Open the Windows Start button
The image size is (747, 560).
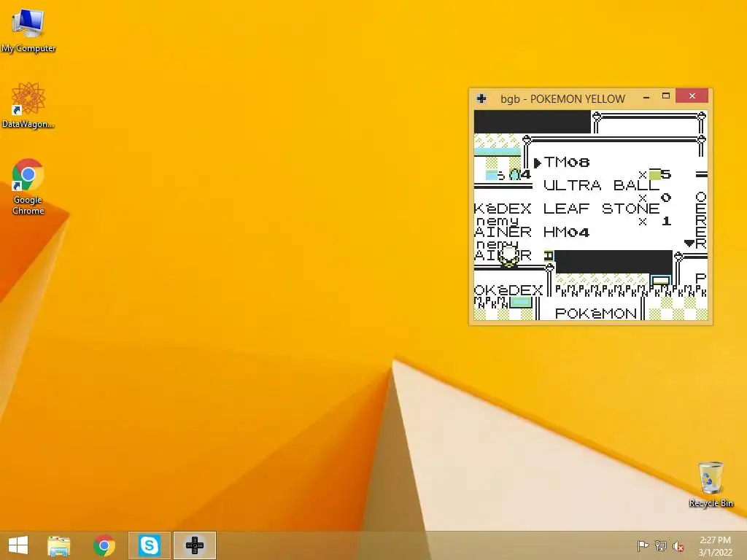[18, 545]
